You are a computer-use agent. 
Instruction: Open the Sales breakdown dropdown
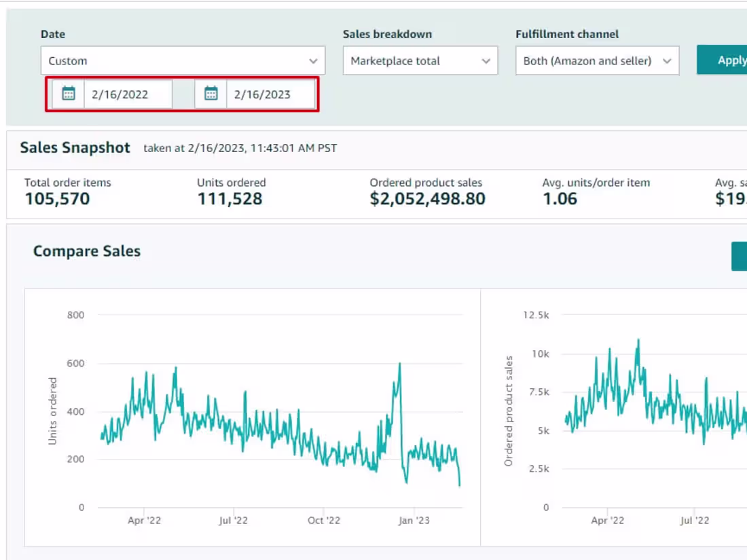tap(420, 60)
